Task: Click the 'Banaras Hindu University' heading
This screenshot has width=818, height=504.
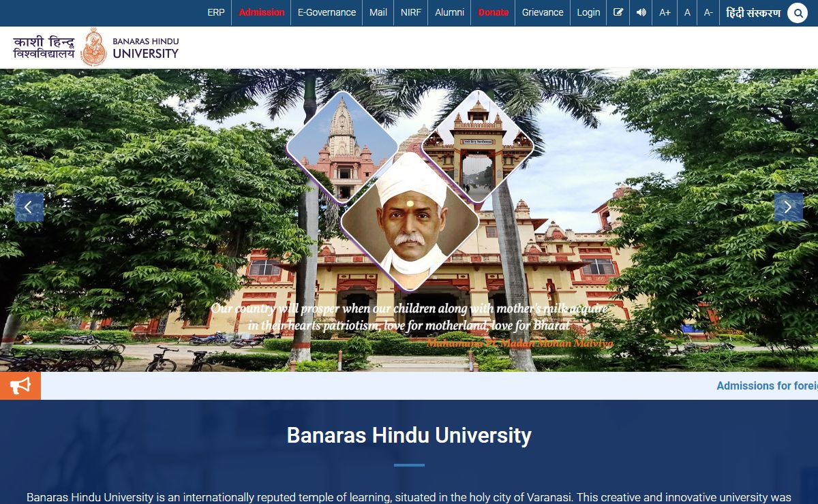Action: pyautogui.click(x=409, y=435)
